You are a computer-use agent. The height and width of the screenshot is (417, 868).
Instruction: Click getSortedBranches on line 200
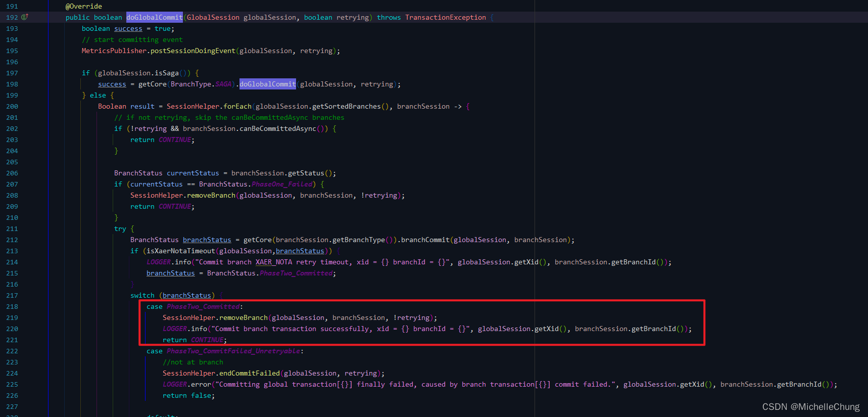tap(347, 106)
